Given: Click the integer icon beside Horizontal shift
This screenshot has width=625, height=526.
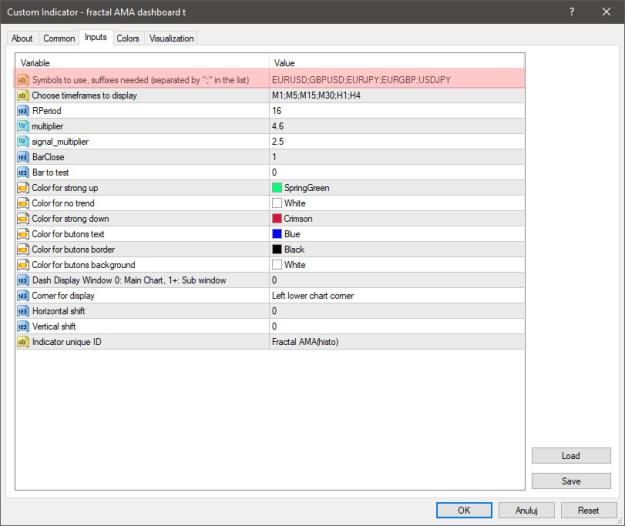Looking at the screenshot, I should 23,311.
